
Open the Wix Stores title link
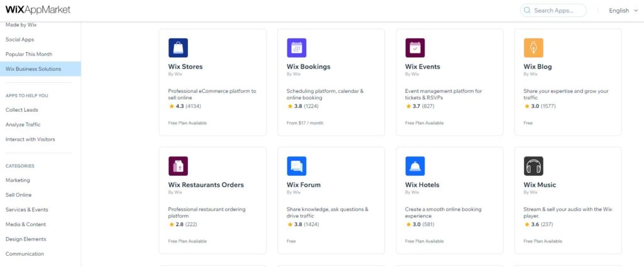pyautogui.click(x=186, y=67)
